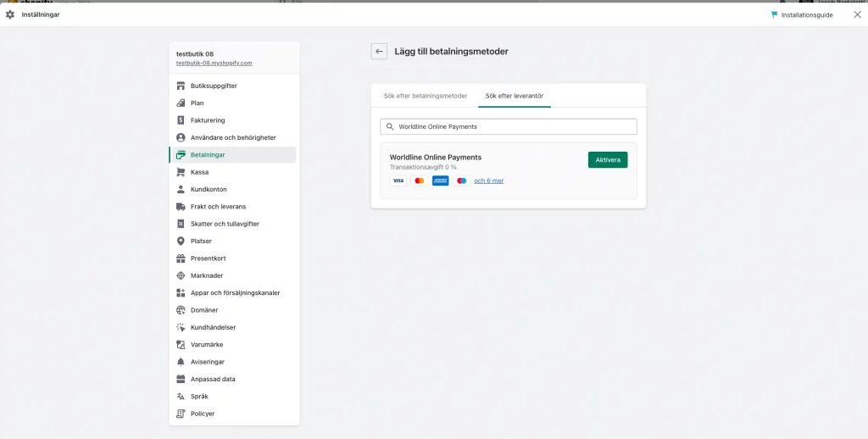Viewport: 868px width, 439px height.
Task: Open Användare och behörigheter settings
Action: click(232, 137)
